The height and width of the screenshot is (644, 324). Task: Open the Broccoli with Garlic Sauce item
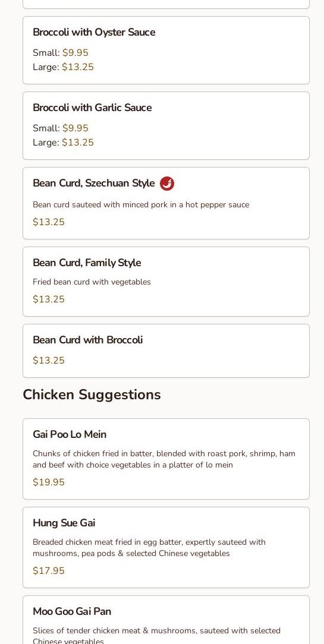tap(166, 126)
